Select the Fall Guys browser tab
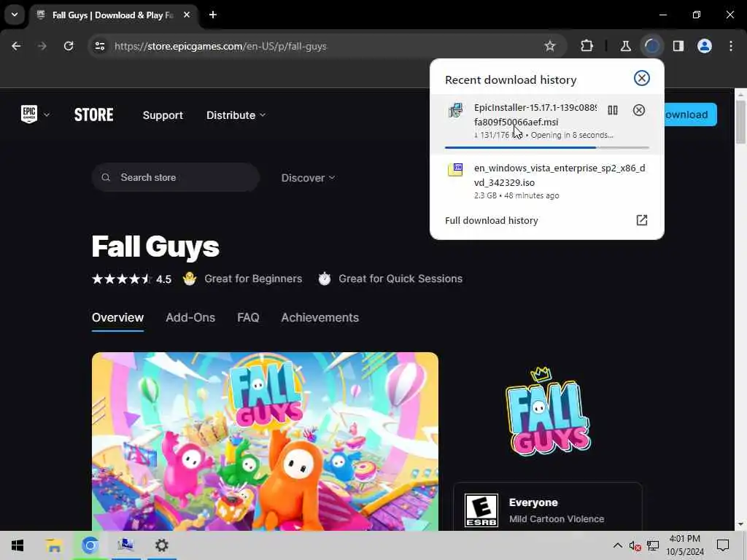 pos(113,15)
